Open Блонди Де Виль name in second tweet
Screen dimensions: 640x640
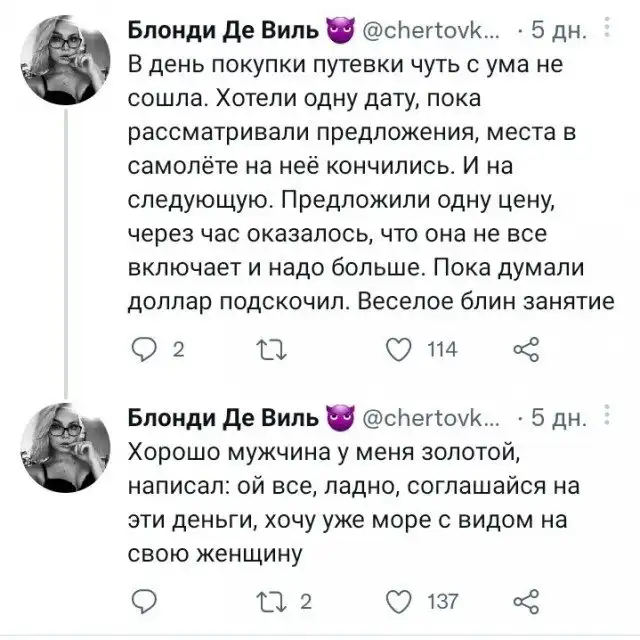224,418
